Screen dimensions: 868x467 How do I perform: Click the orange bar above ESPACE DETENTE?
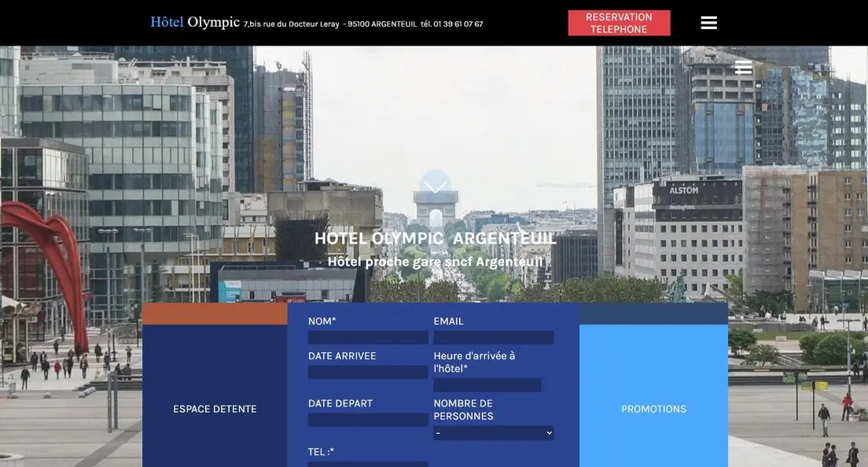pyautogui.click(x=215, y=314)
